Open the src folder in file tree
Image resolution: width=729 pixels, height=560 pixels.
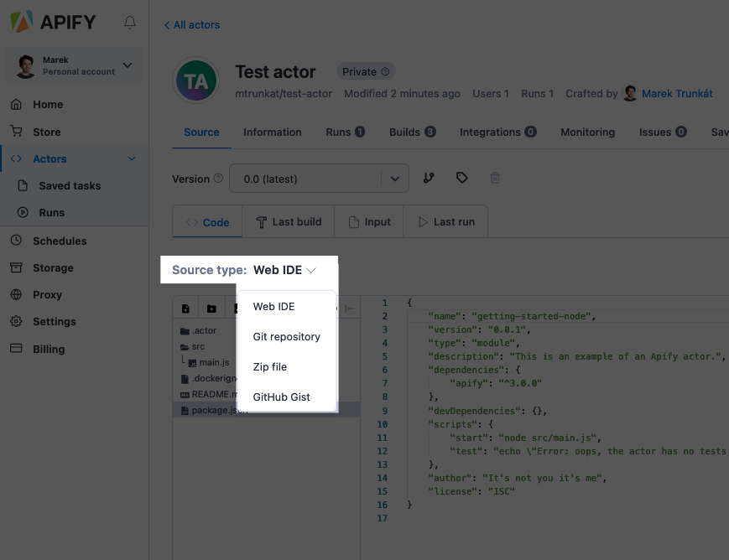197,346
